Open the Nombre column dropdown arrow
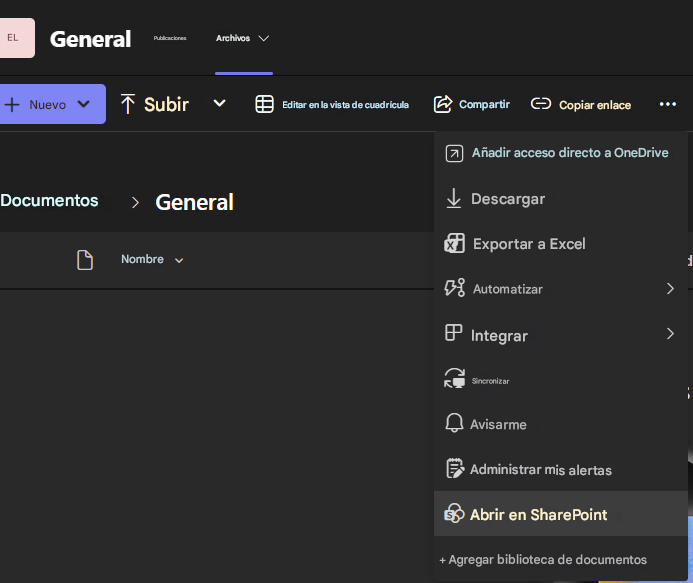Image resolution: width=693 pixels, height=583 pixels. (179, 260)
